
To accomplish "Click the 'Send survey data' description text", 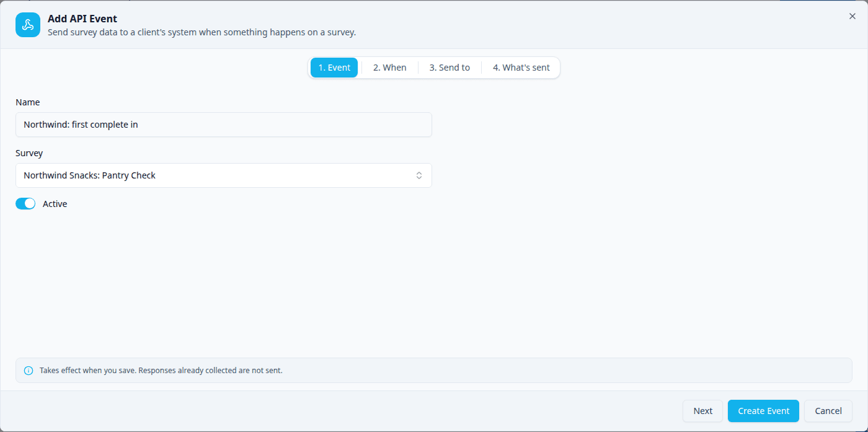I will (x=201, y=32).
